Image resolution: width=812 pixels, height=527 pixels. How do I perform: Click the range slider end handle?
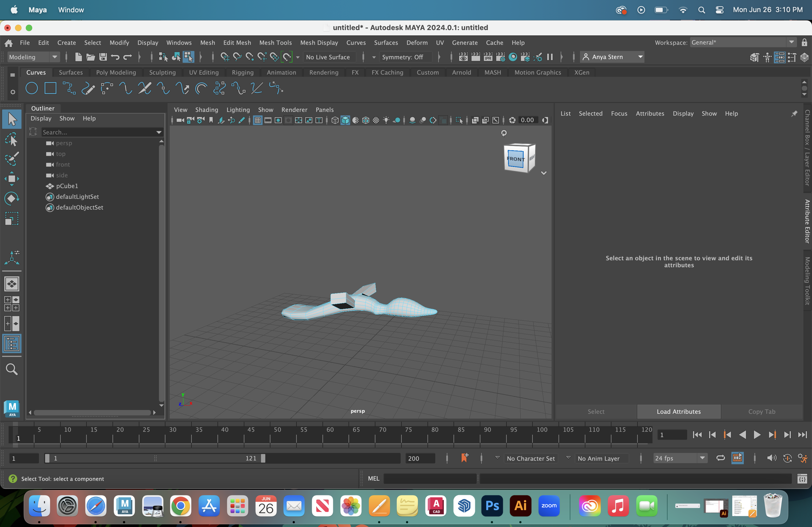(263, 458)
